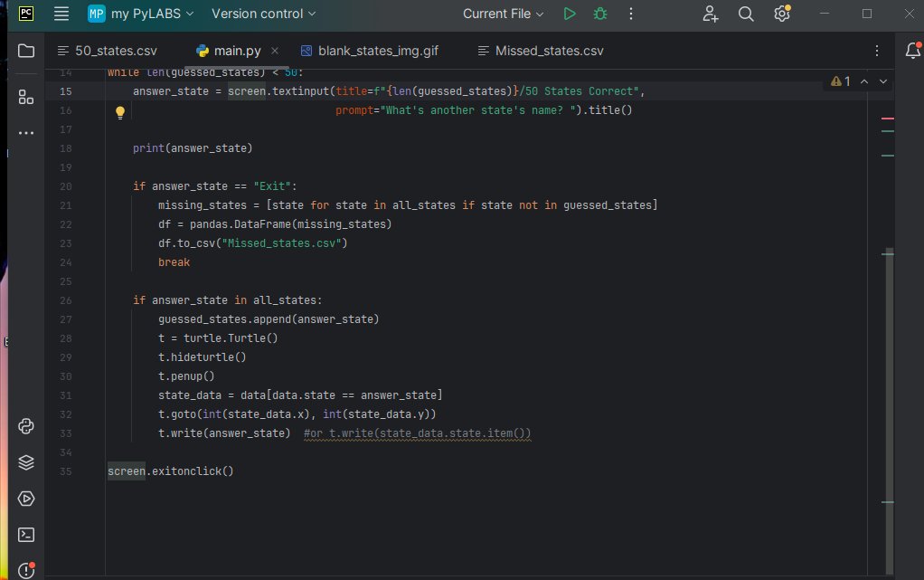Open the my PyLABS project dropdown
Screen dimensions: 924x580
click(x=140, y=14)
